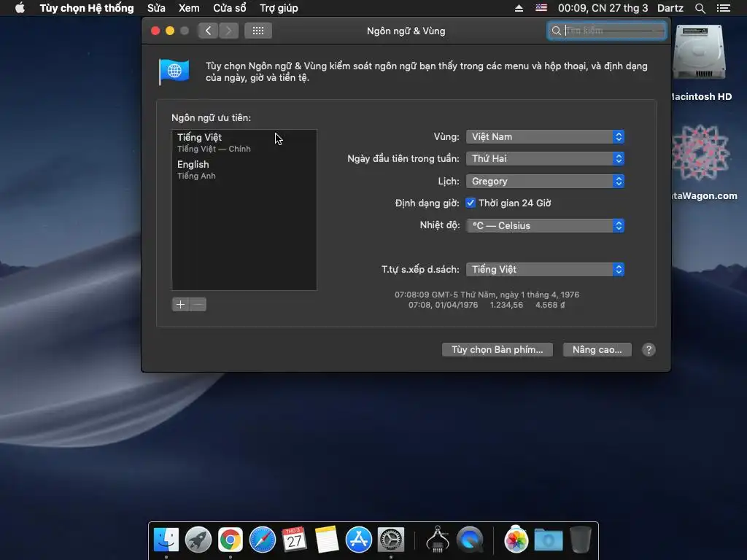Viewport: 747px width, 560px height.
Task: Click the Nâng cao button
Action: pyautogui.click(x=597, y=350)
